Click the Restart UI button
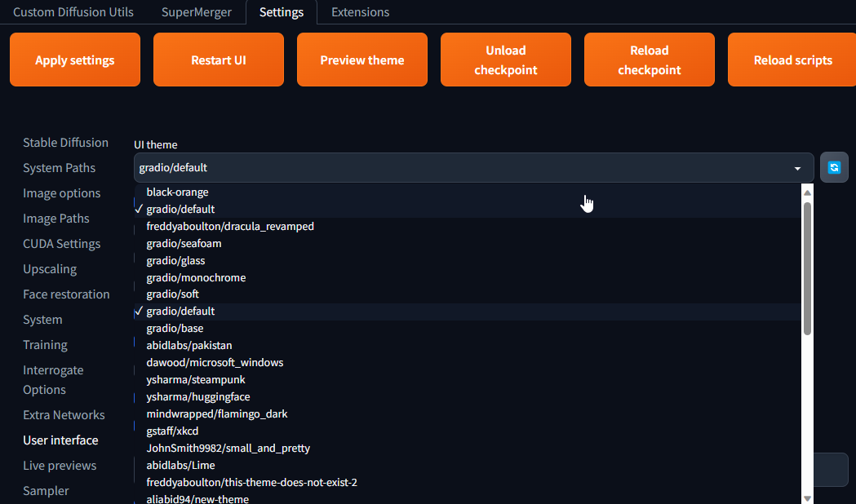This screenshot has width=856, height=504. tap(219, 60)
